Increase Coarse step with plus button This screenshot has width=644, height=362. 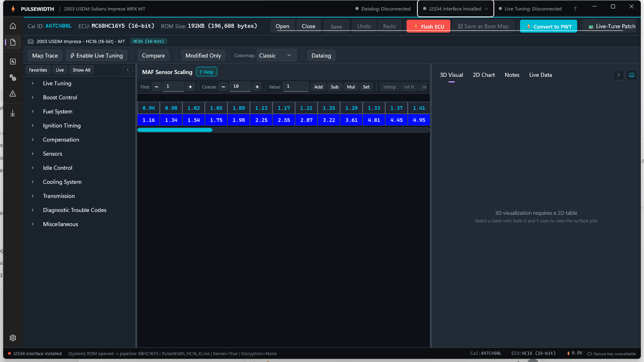tap(257, 87)
